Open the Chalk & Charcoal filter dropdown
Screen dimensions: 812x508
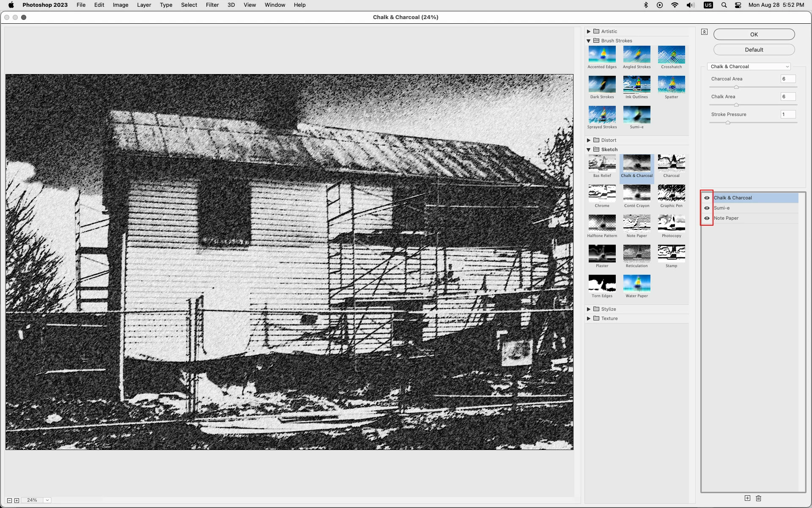click(749, 66)
